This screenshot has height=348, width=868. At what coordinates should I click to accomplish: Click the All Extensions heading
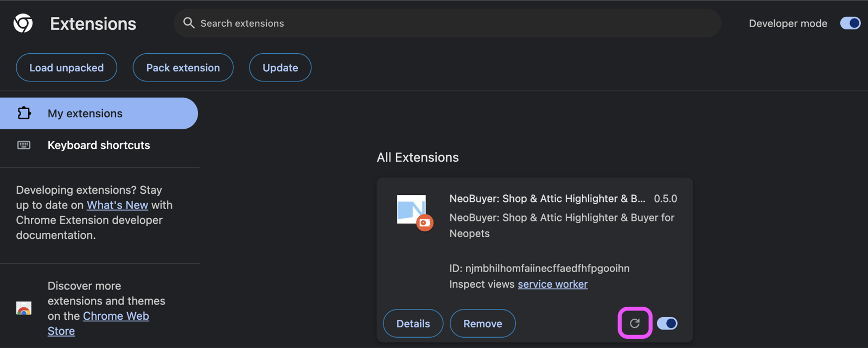(418, 157)
